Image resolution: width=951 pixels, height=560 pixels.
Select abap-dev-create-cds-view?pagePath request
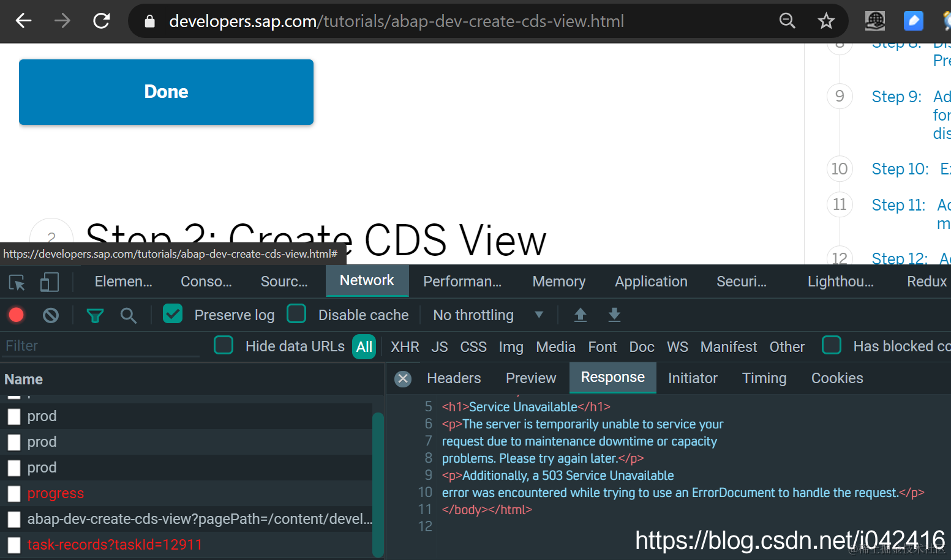(x=187, y=519)
